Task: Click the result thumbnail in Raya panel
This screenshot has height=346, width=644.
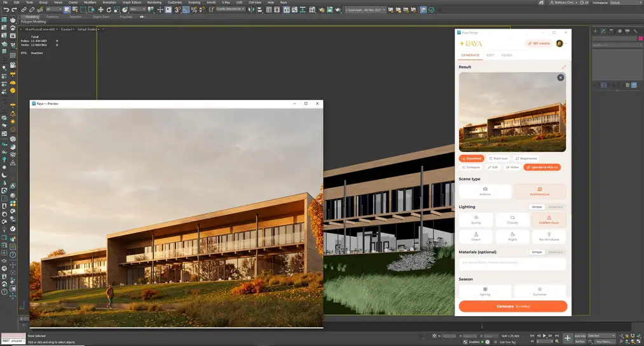Action: click(x=512, y=112)
